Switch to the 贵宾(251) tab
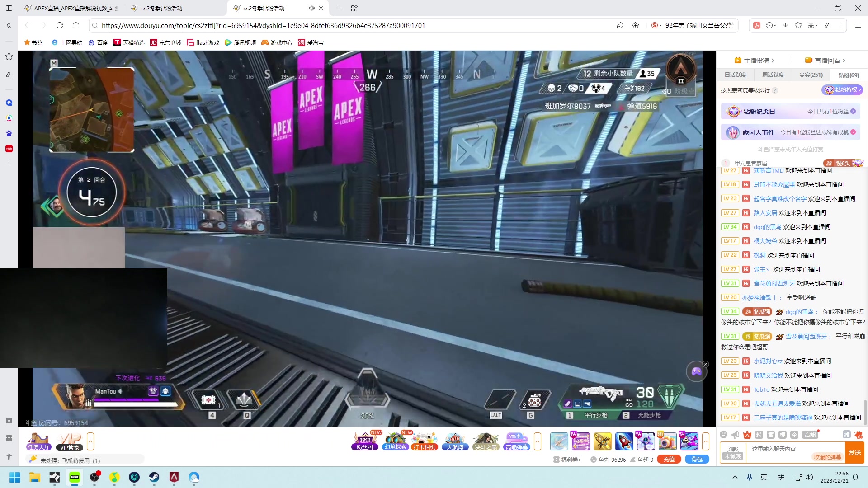868x488 pixels. click(x=811, y=75)
